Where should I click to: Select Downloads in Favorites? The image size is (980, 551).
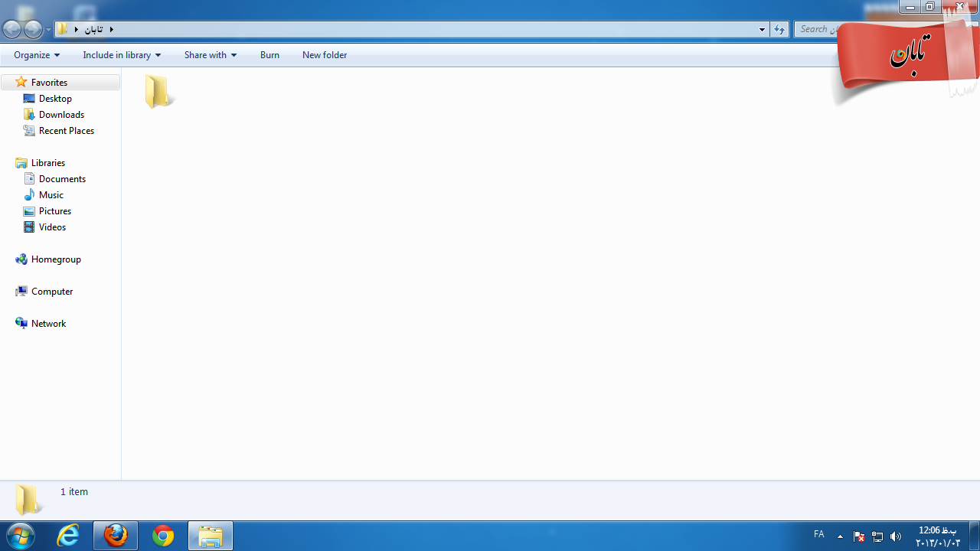point(61,115)
